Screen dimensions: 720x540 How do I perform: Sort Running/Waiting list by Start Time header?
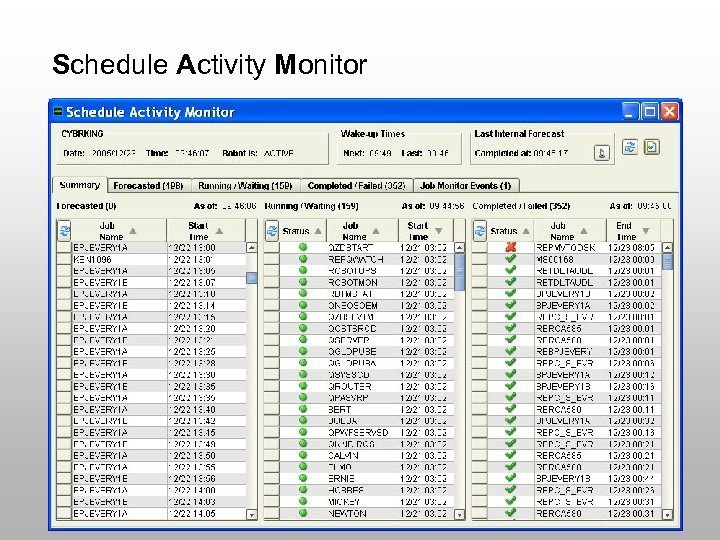pos(426,231)
